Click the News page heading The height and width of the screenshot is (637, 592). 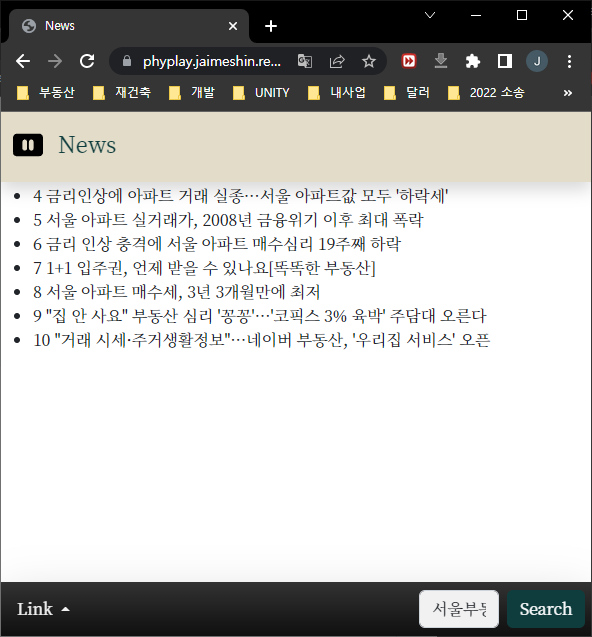coord(87,145)
